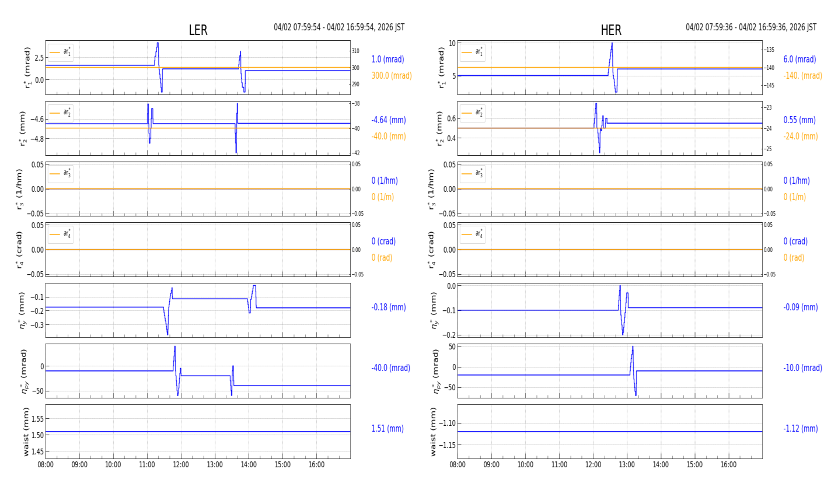This screenshot has height=504, width=824.
Task: Click the LER value 0 (rad)
Action: tap(382, 258)
